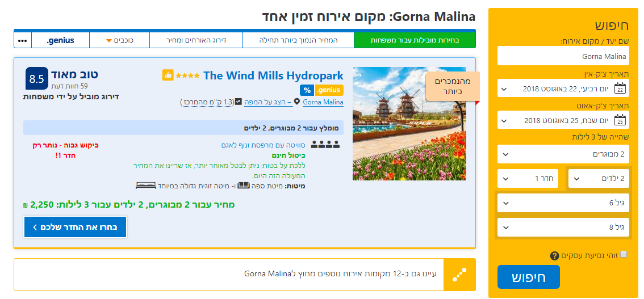Toggle the business trip checkbox
The width and height of the screenshot is (644, 299).
click(624, 254)
